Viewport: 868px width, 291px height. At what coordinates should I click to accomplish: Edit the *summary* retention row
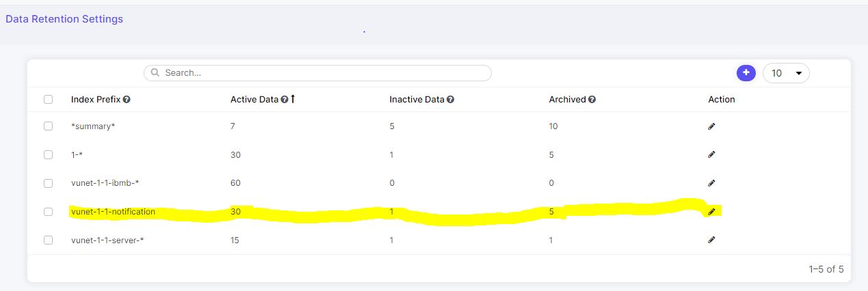click(x=711, y=126)
